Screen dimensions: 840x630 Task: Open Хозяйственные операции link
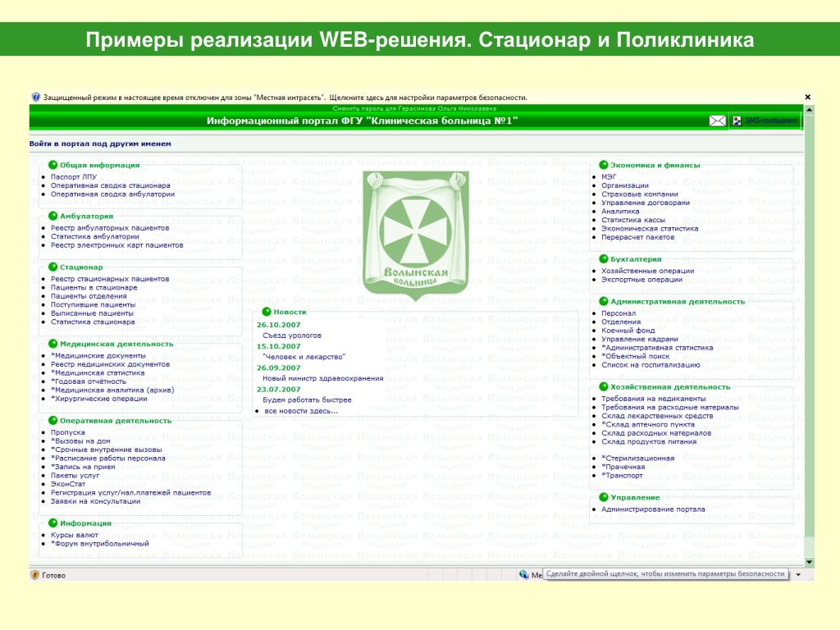pos(648,271)
